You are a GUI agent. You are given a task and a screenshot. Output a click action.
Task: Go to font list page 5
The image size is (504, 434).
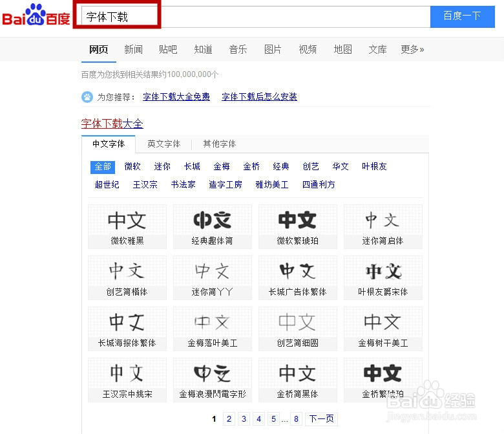(273, 419)
